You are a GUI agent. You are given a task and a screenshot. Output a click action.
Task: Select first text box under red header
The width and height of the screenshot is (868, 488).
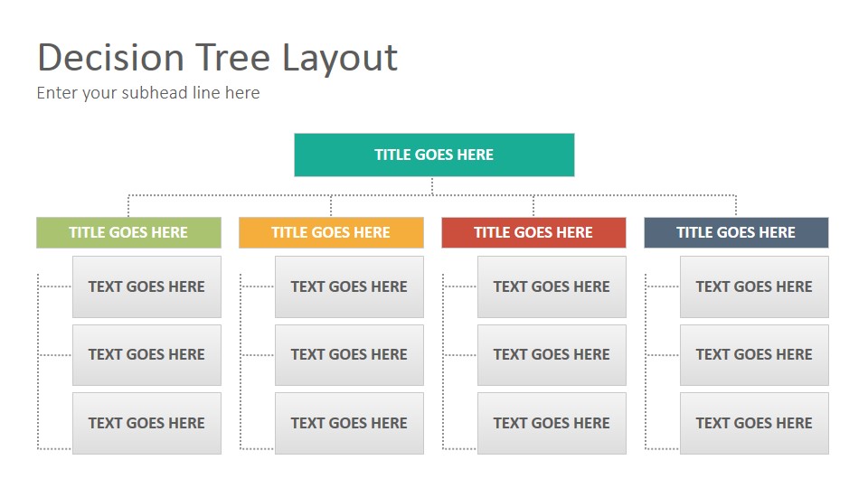(552, 286)
